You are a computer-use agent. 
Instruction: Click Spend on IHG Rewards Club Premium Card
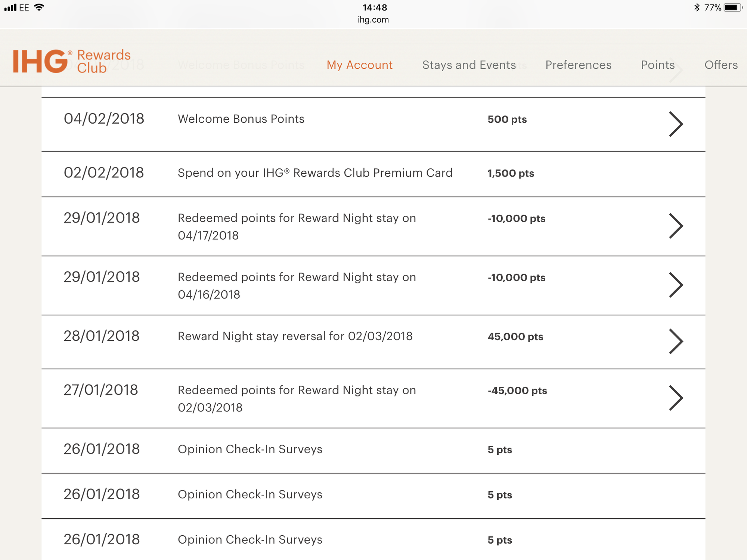click(x=315, y=173)
